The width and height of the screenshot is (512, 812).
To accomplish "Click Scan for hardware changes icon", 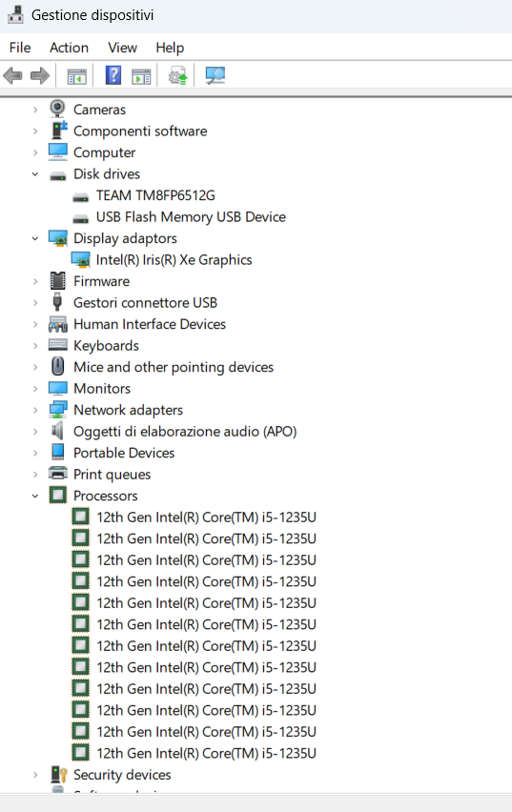I will [x=215, y=75].
